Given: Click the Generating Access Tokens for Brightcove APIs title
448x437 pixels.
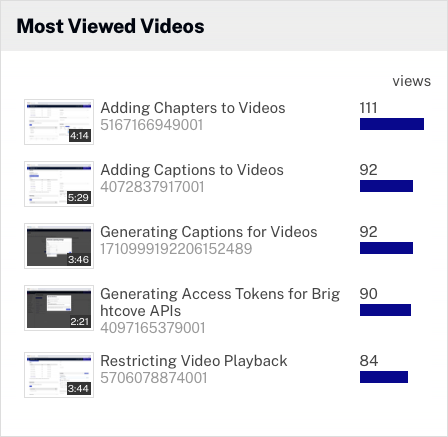Looking at the screenshot, I should 220,302.
